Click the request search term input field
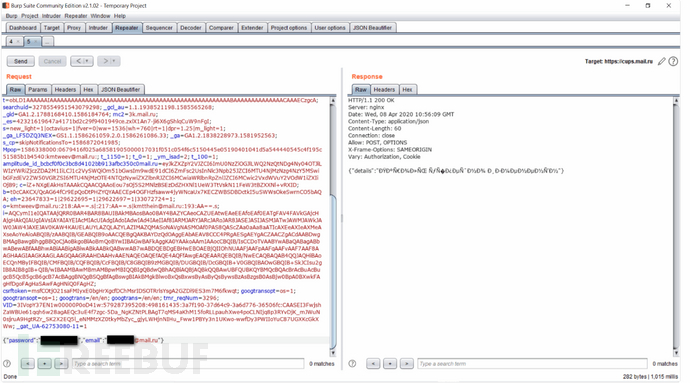 [x=188, y=364]
